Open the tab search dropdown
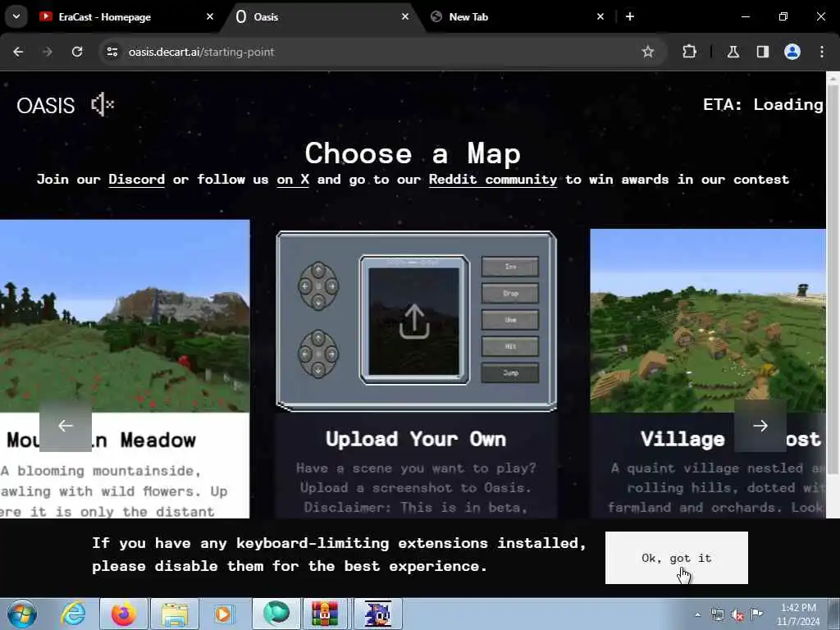Image resolution: width=840 pixels, height=630 pixels. [16, 16]
